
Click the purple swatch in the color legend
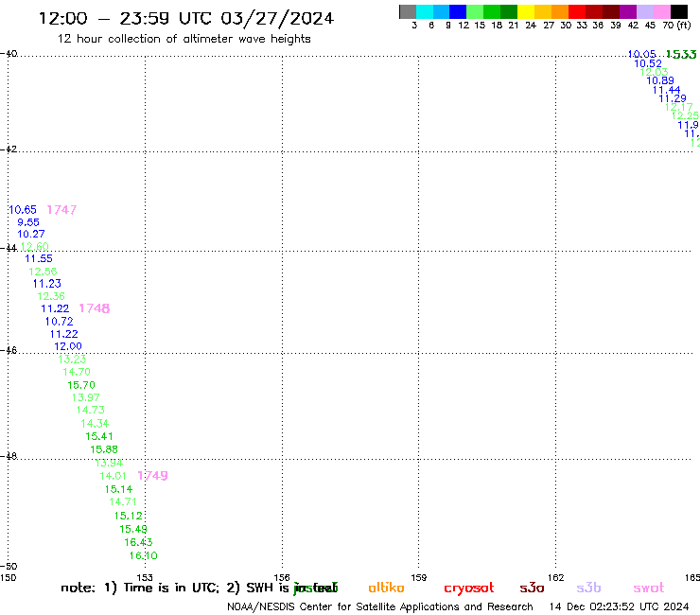pos(628,11)
